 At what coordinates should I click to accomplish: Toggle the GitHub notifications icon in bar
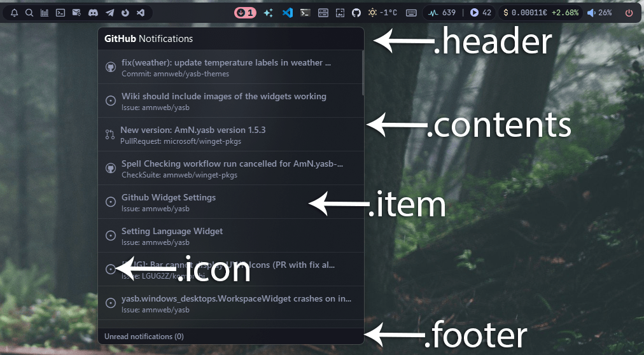(356, 13)
